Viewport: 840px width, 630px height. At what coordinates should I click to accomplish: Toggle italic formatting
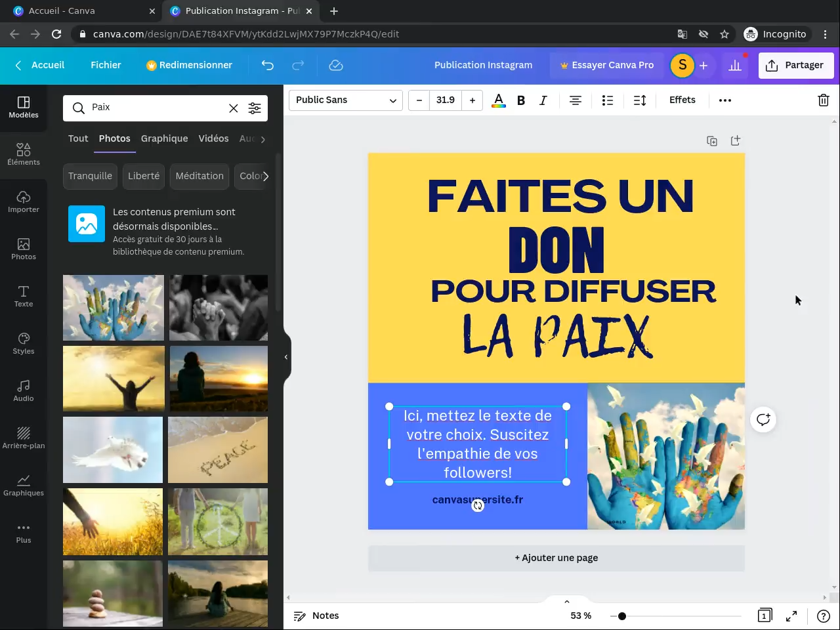(x=543, y=100)
